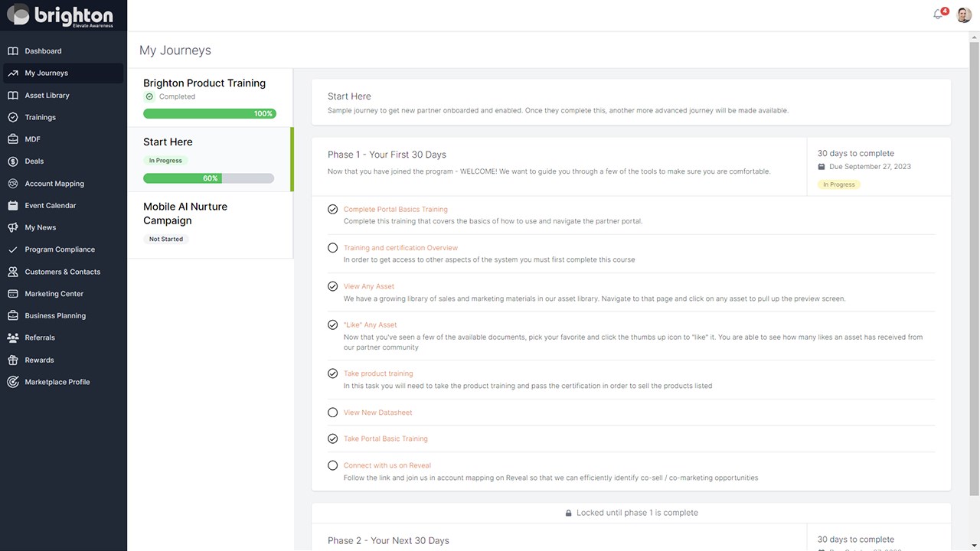Click the notification bell icon
Screen dimensions: 980x551
pos(938,15)
